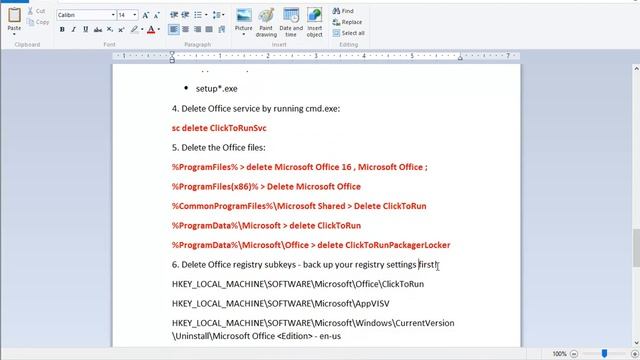Apply the red text color
This screenshot has width=640, height=360.
coord(151,29)
